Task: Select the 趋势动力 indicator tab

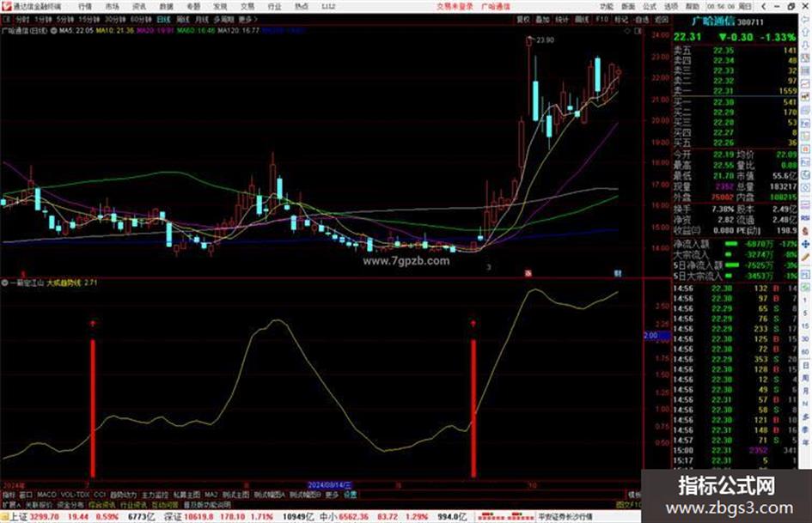Action: click(123, 495)
